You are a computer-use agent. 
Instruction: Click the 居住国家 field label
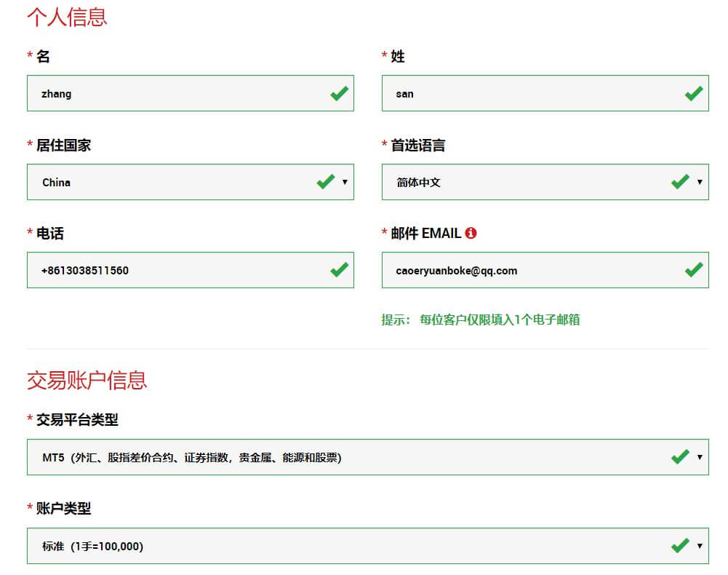click(x=63, y=145)
